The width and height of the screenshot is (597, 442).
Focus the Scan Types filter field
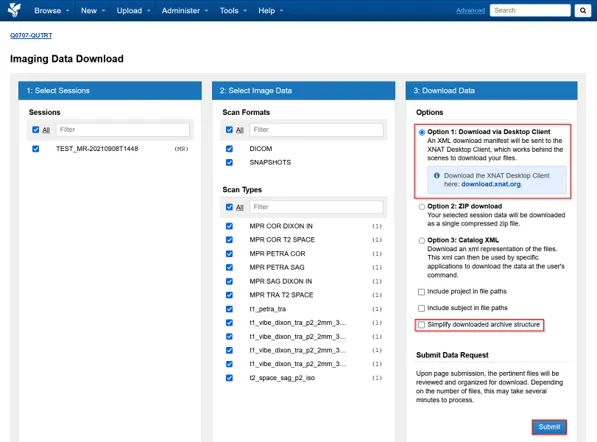[316, 207]
